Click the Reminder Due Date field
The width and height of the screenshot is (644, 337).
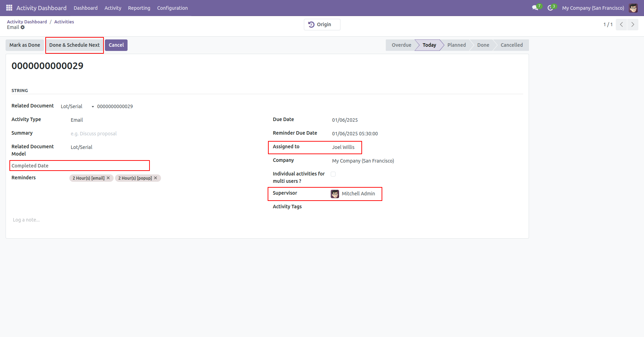428,134
